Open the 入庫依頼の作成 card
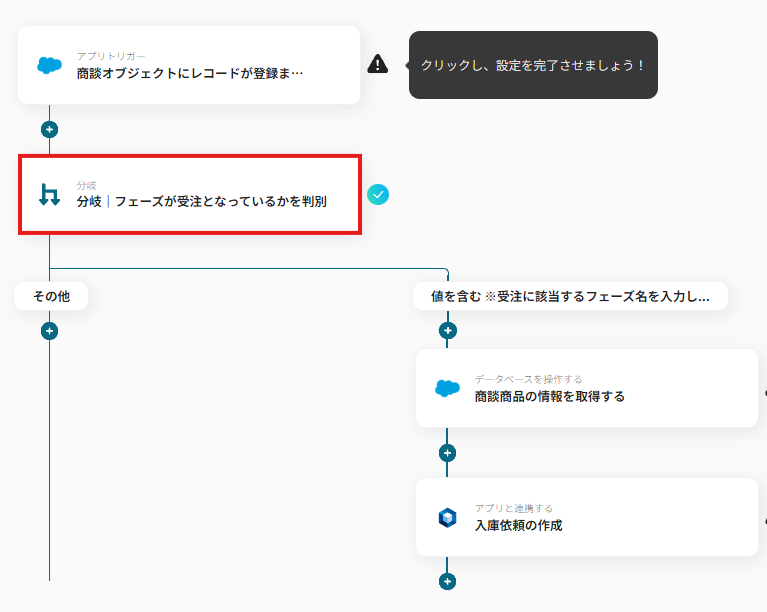 (587, 517)
